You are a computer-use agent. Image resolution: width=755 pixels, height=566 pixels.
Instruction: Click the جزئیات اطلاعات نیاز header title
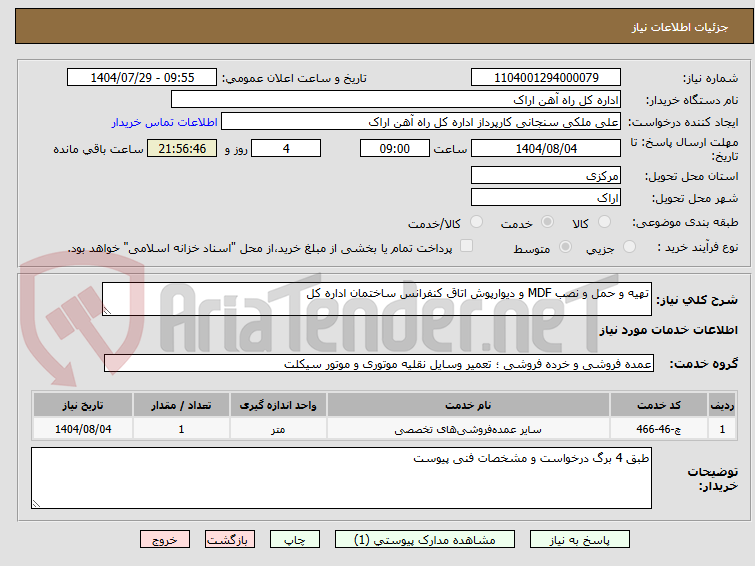click(x=680, y=27)
